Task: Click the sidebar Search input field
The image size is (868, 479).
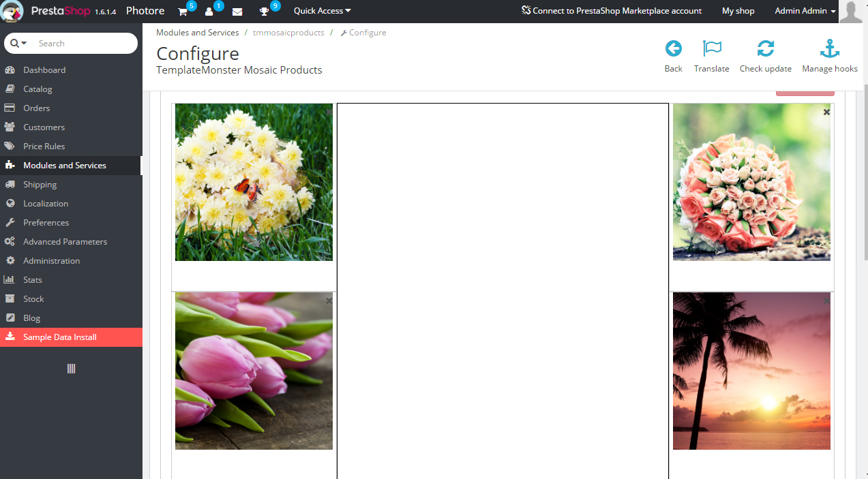Action: pos(85,43)
